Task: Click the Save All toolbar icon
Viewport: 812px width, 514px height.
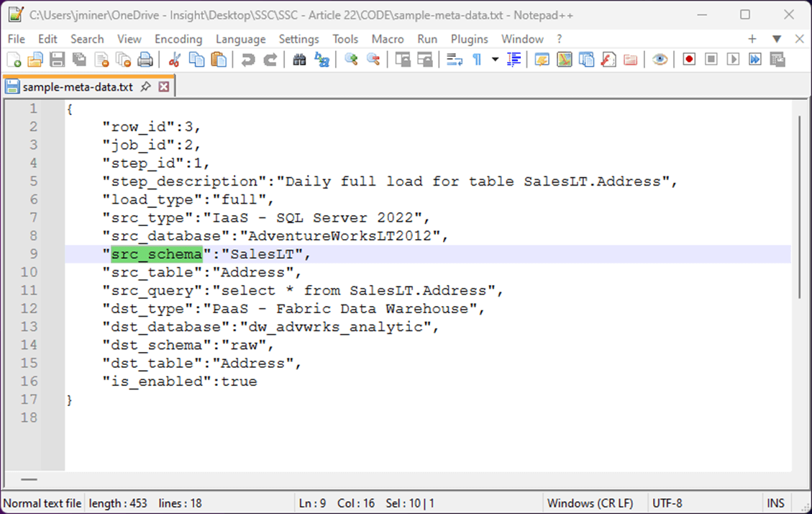Action: tap(79, 60)
